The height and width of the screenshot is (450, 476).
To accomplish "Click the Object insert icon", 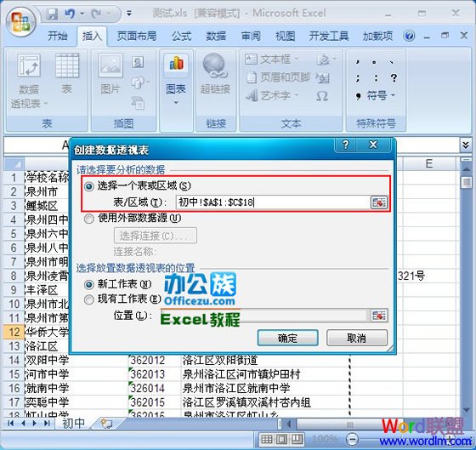I will [x=322, y=78].
